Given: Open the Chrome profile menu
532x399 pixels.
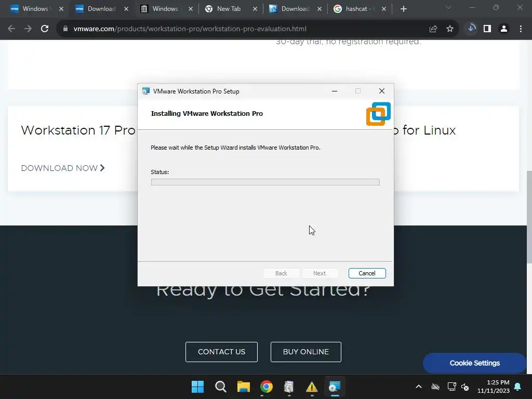Looking at the screenshot, I should [504, 29].
